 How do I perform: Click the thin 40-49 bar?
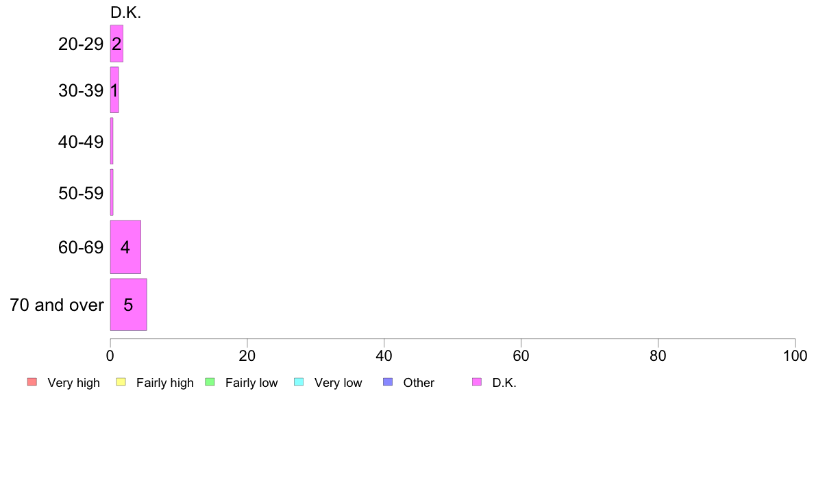click(x=112, y=141)
